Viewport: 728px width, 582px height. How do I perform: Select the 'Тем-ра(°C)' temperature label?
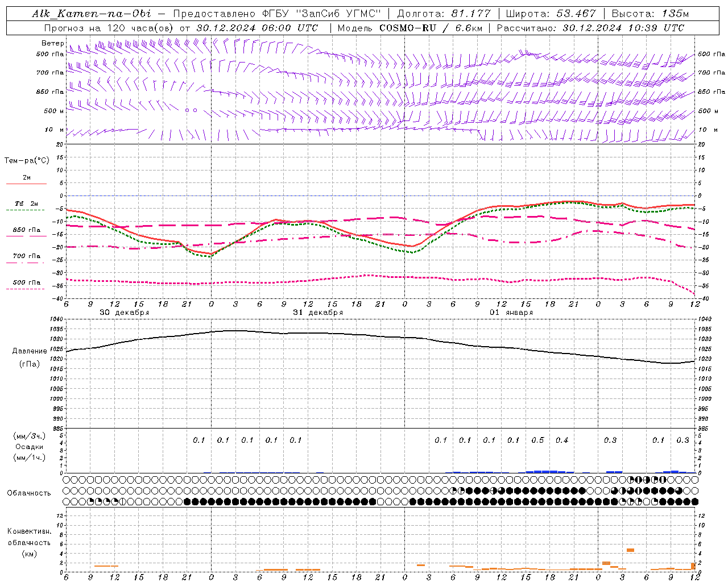pos(27,161)
